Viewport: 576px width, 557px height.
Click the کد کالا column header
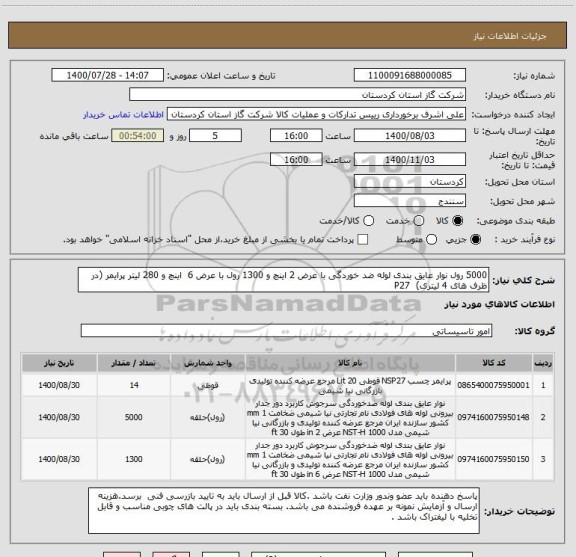pos(494,363)
